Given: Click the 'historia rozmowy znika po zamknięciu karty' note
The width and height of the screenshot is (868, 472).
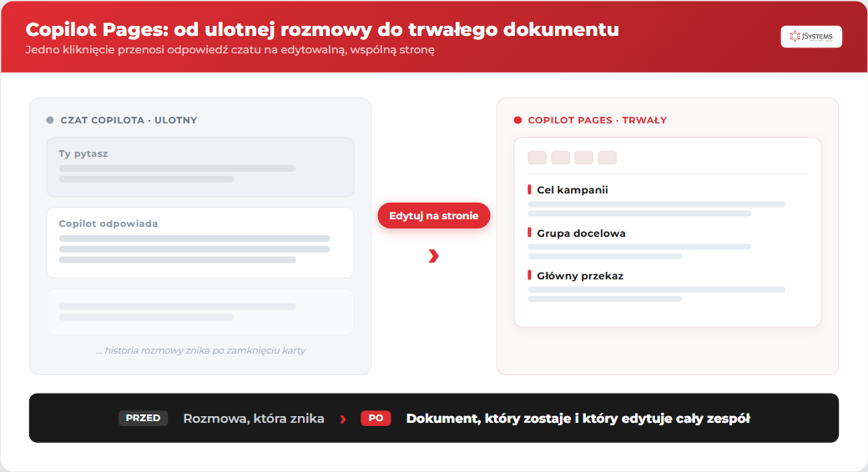Looking at the screenshot, I should point(200,350).
